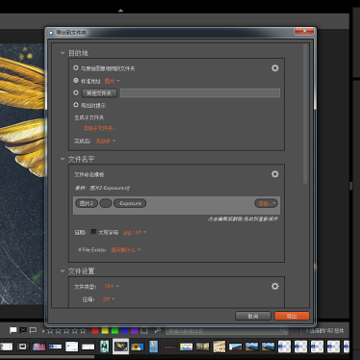Image resolution: width=360 pixels, height=360 pixels.
Task: Click the reject flag icon with X
Action: point(23,330)
